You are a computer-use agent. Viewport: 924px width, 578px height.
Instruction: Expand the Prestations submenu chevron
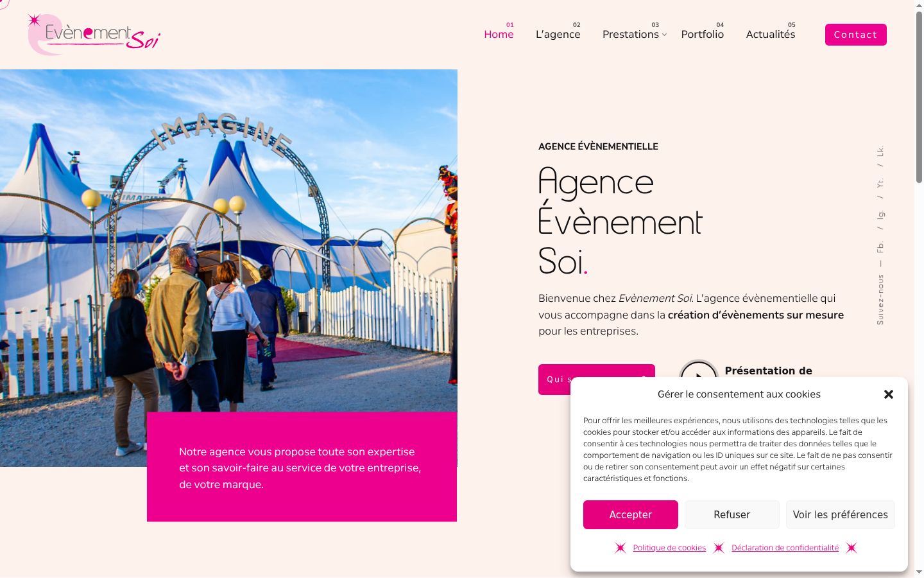click(664, 35)
